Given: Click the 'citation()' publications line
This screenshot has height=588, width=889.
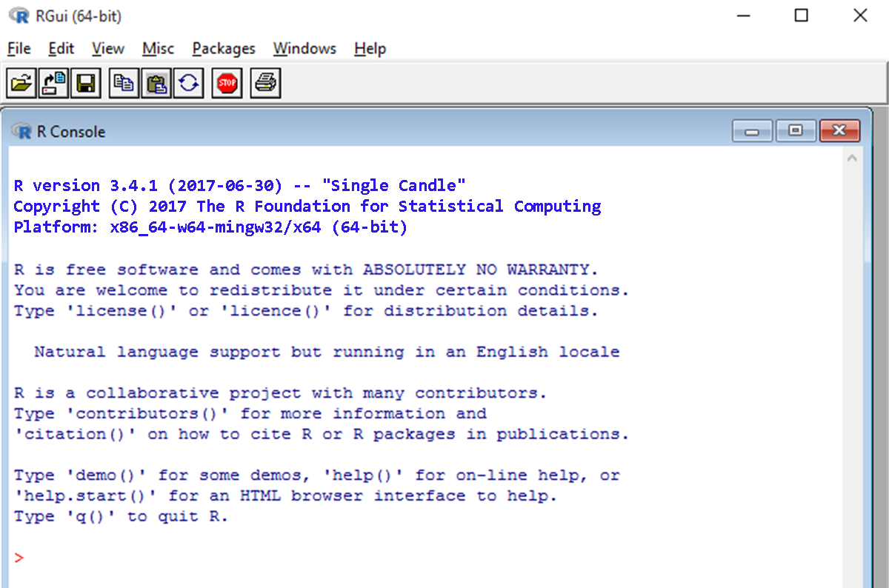Looking at the screenshot, I should [x=322, y=434].
